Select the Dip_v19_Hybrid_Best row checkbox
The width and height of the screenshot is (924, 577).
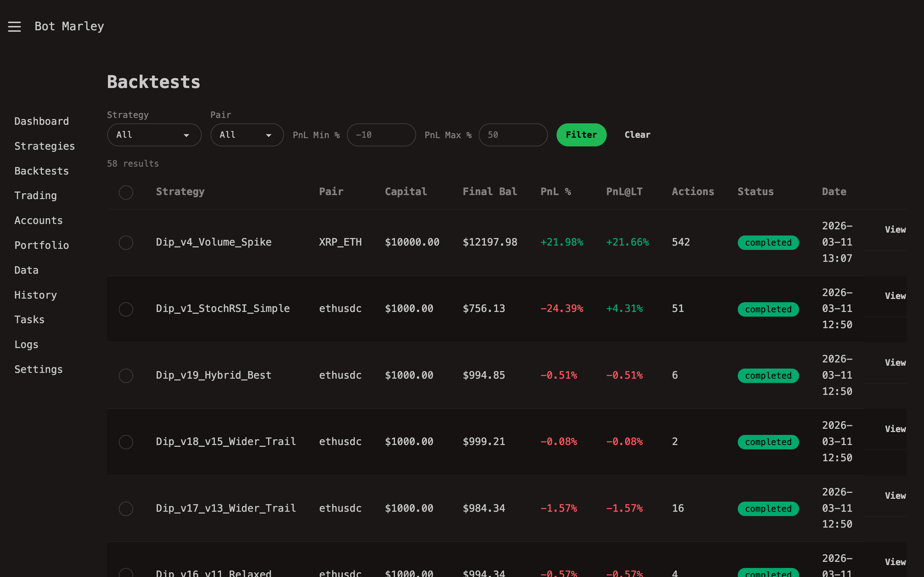[x=126, y=375]
